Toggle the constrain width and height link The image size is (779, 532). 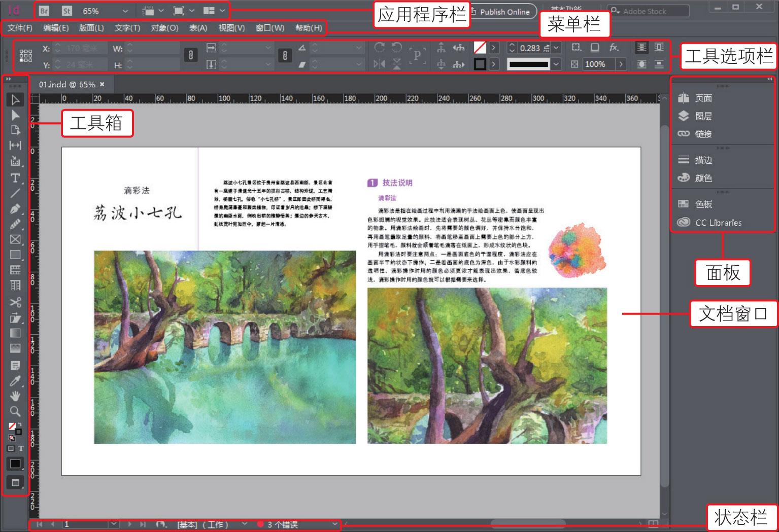pos(190,55)
